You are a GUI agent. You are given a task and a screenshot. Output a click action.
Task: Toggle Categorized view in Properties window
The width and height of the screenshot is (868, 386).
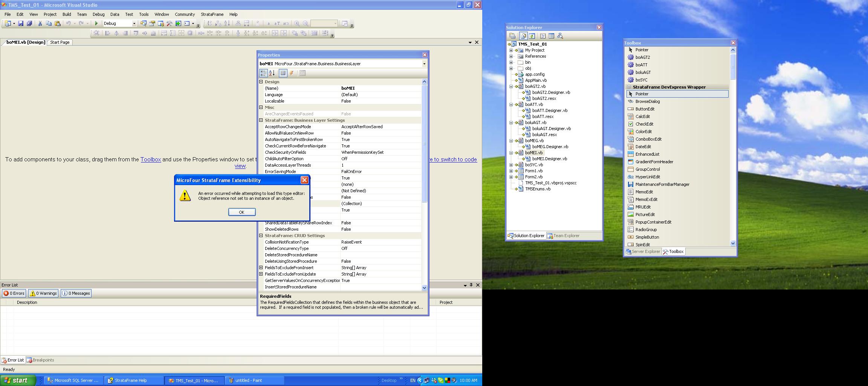263,73
